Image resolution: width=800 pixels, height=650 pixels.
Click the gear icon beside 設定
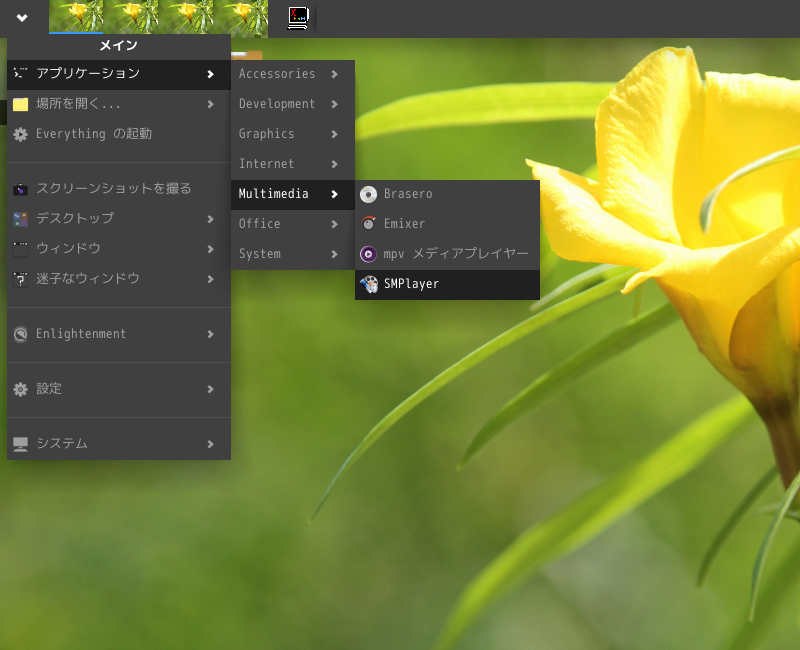click(x=20, y=389)
